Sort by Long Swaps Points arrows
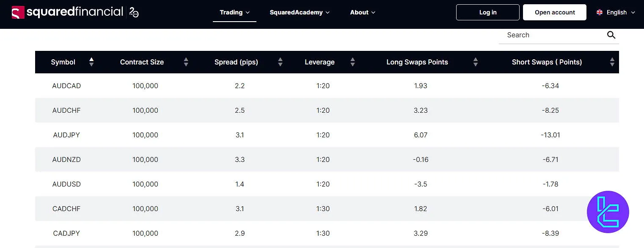The image size is (644, 248). 476,62
